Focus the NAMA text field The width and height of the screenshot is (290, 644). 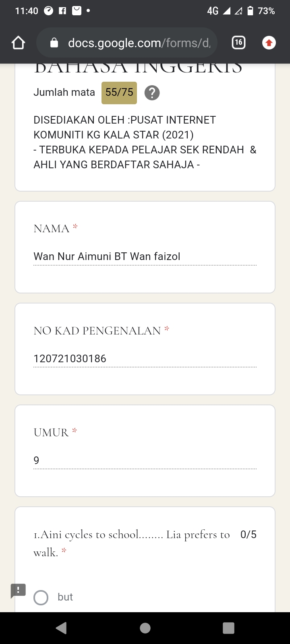click(145, 256)
